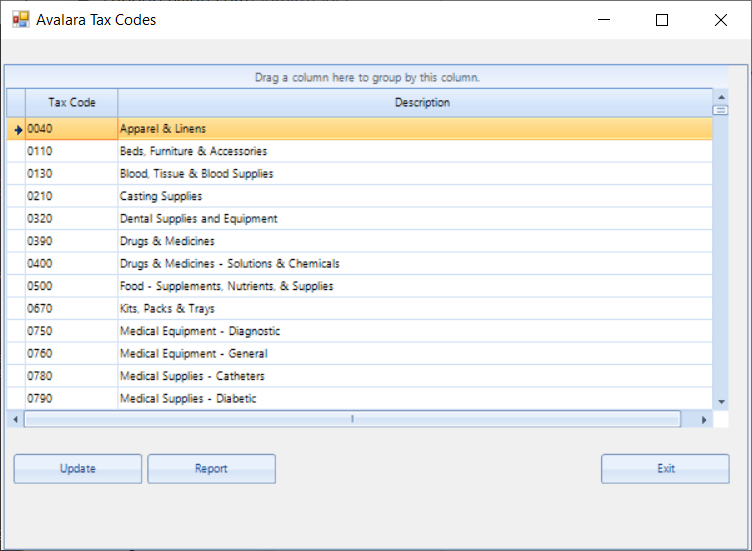Viewport: 752px width, 551px height.
Task: Select the Drugs & Medicines row 0390
Action: tap(360, 241)
